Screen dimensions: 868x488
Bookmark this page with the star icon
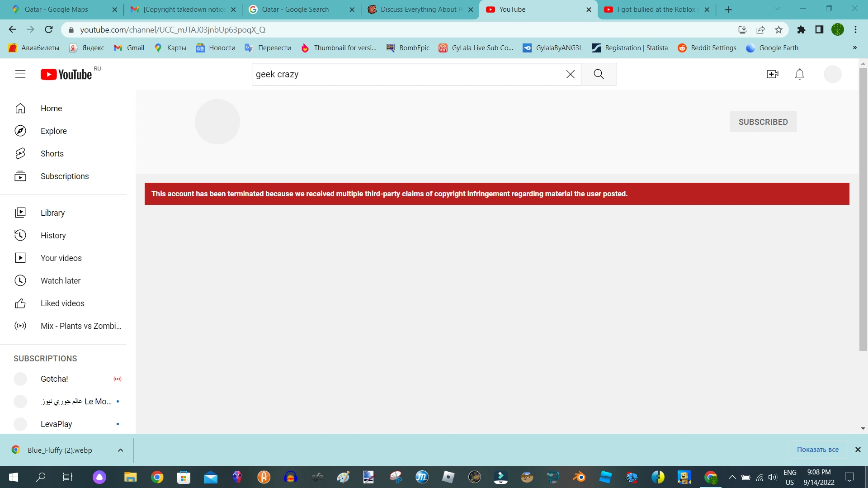tap(778, 29)
